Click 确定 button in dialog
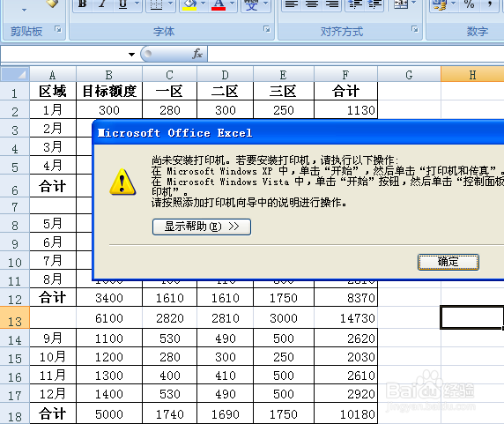This screenshot has width=504, height=424. coord(448,262)
